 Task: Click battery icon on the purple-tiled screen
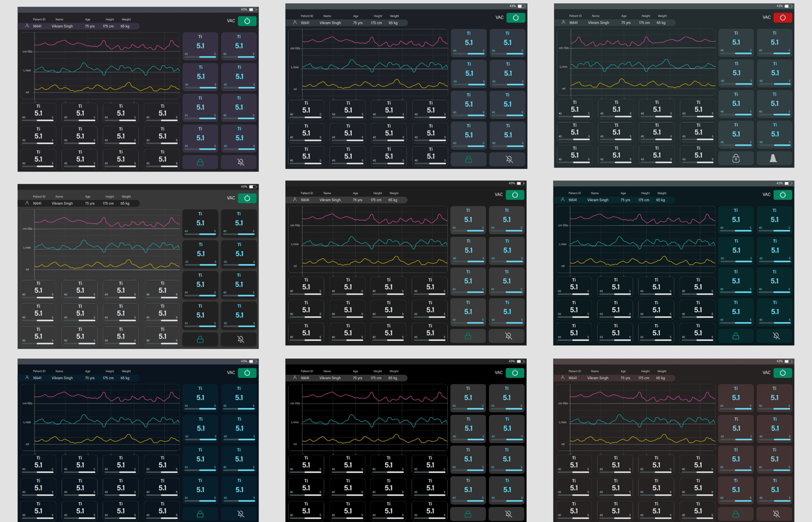(253, 10)
